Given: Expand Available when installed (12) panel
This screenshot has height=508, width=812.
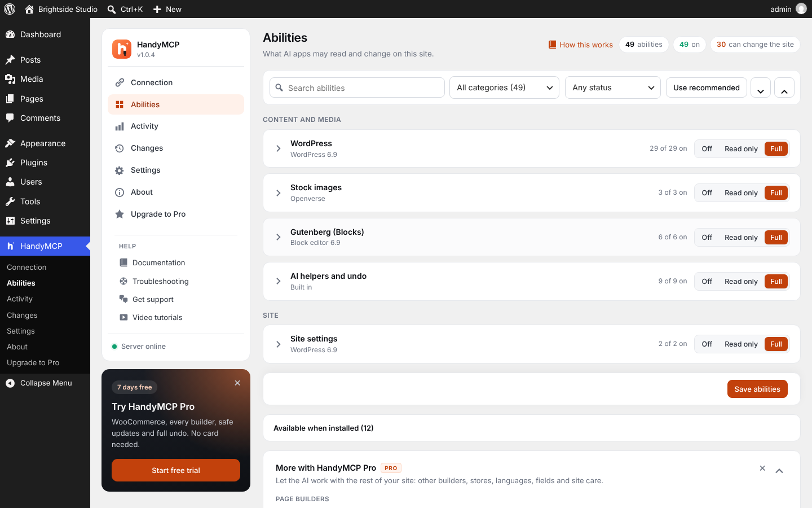Looking at the screenshot, I should click(x=532, y=428).
